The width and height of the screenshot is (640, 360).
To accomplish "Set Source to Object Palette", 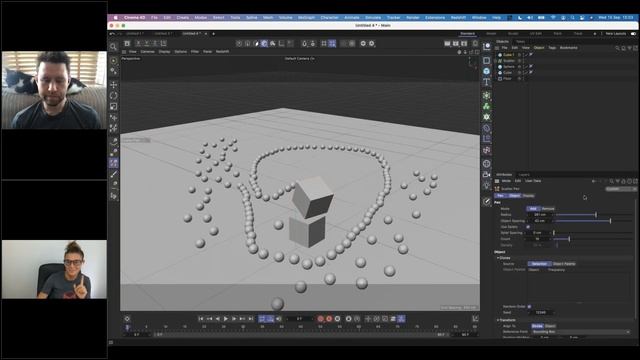I will tap(564, 264).
